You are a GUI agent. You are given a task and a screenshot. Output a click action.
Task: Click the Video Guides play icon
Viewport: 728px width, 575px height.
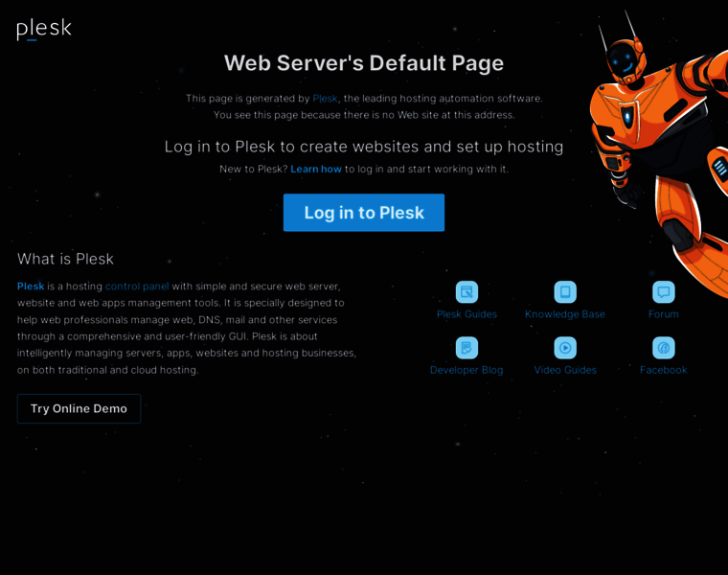point(565,348)
